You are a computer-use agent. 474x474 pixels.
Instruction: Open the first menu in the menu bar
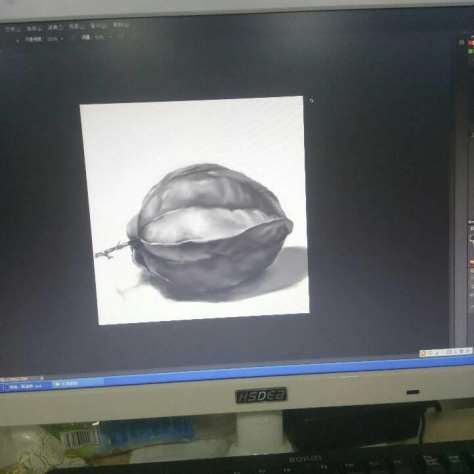point(12,29)
